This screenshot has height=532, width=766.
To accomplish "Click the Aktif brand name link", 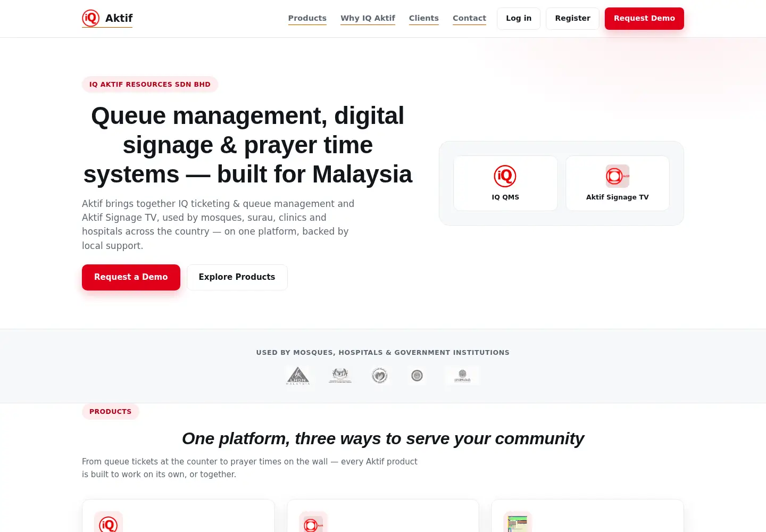I will coord(119,18).
